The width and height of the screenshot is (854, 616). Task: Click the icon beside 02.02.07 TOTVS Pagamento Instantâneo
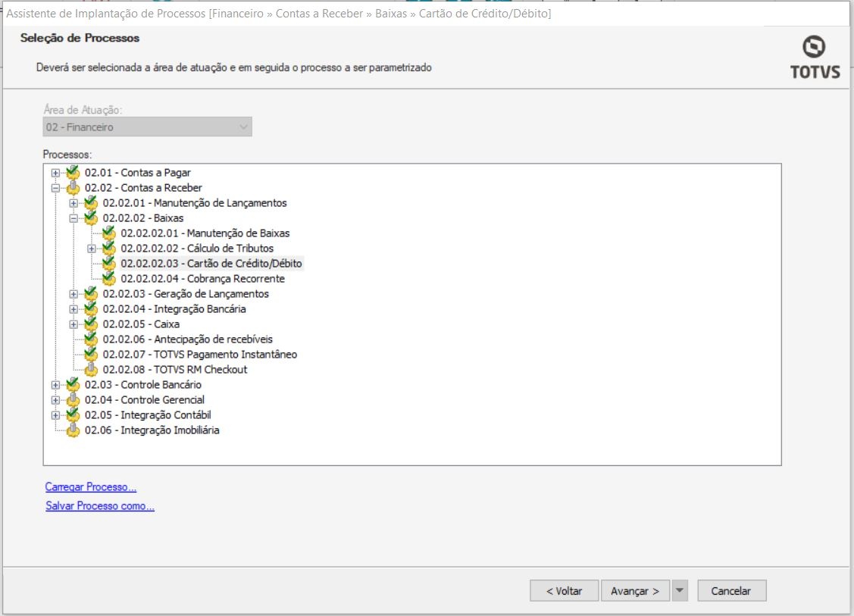[91, 355]
